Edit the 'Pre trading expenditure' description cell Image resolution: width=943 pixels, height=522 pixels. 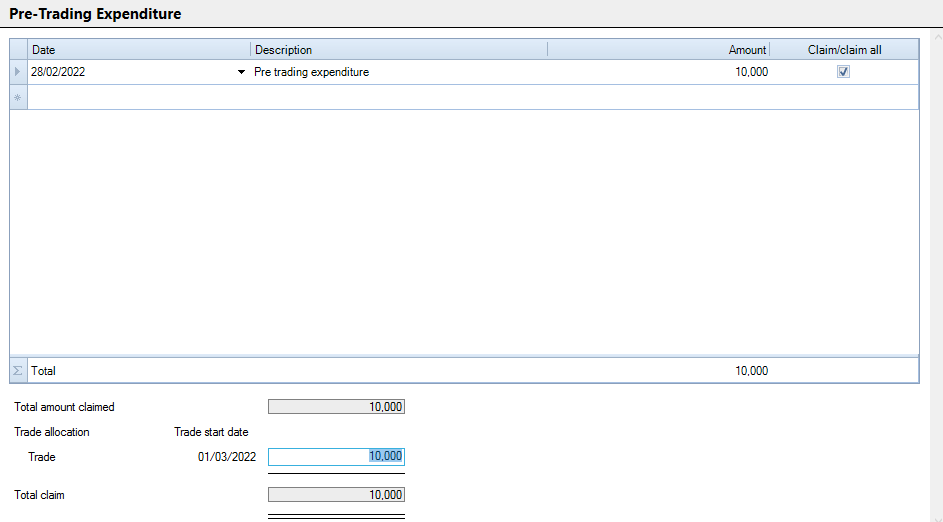399,72
